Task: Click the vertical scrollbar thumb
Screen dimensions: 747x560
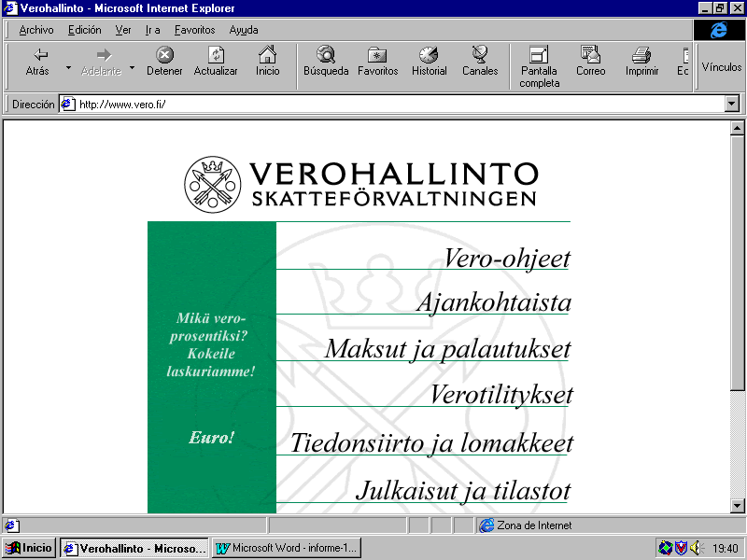Action: click(737, 263)
